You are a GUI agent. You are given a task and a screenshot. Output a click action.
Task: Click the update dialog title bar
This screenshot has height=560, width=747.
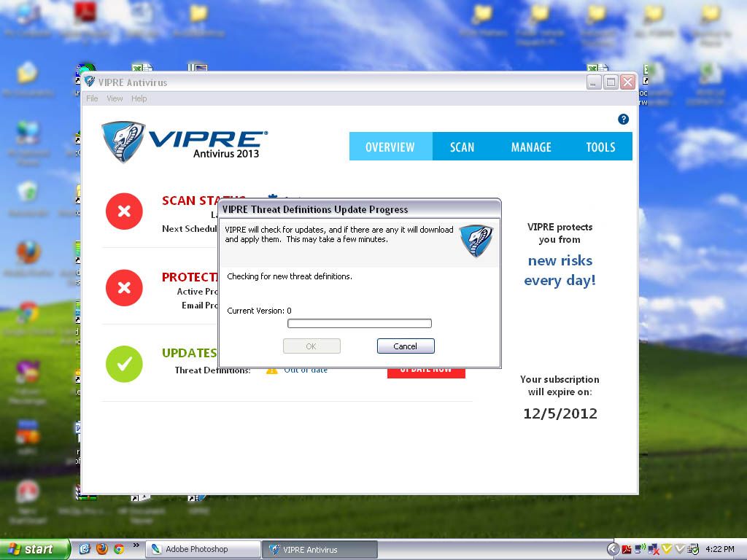[x=359, y=209]
